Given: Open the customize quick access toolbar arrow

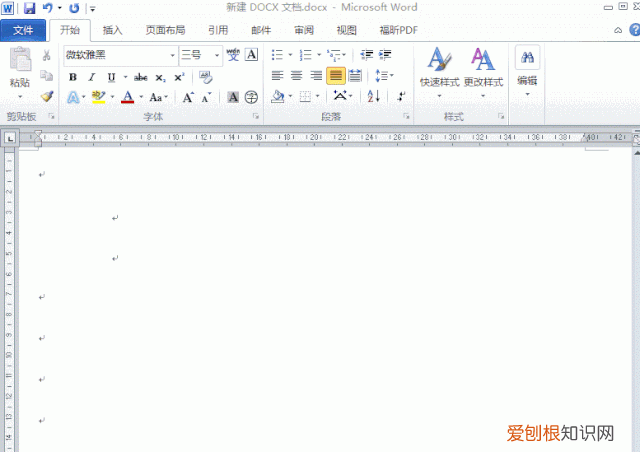Looking at the screenshot, I should point(93,9).
